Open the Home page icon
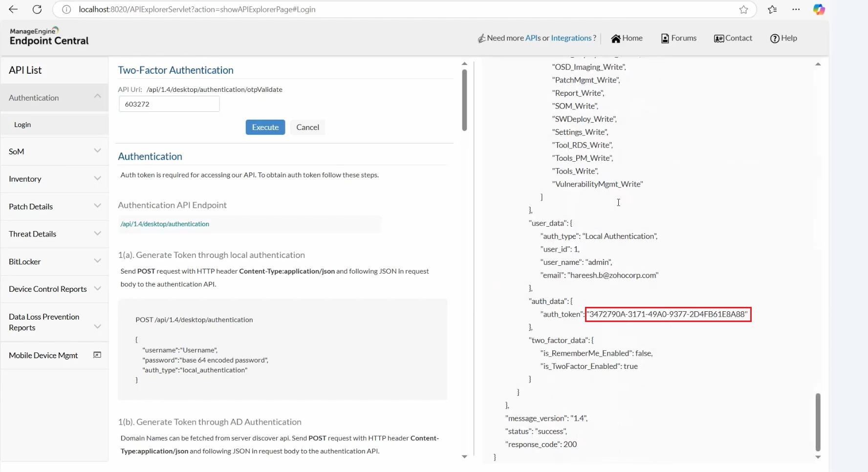 [x=616, y=39]
